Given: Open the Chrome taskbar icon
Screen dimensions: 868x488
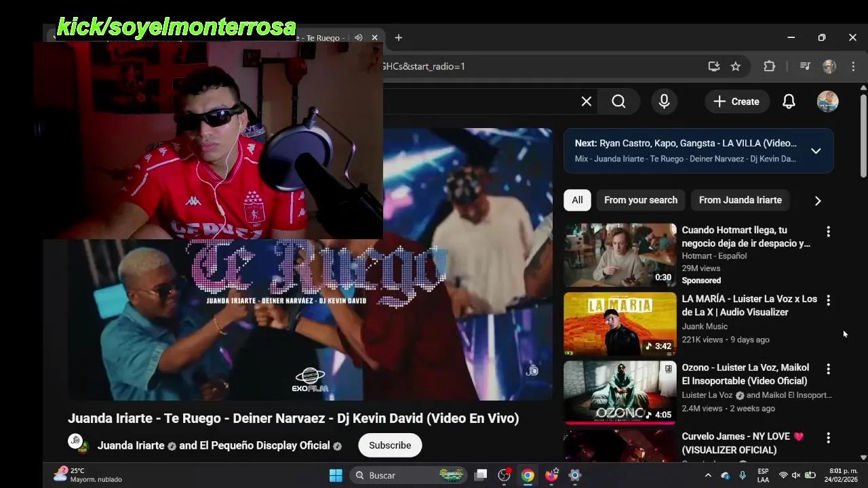Looking at the screenshot, I should tap(528, 475).
